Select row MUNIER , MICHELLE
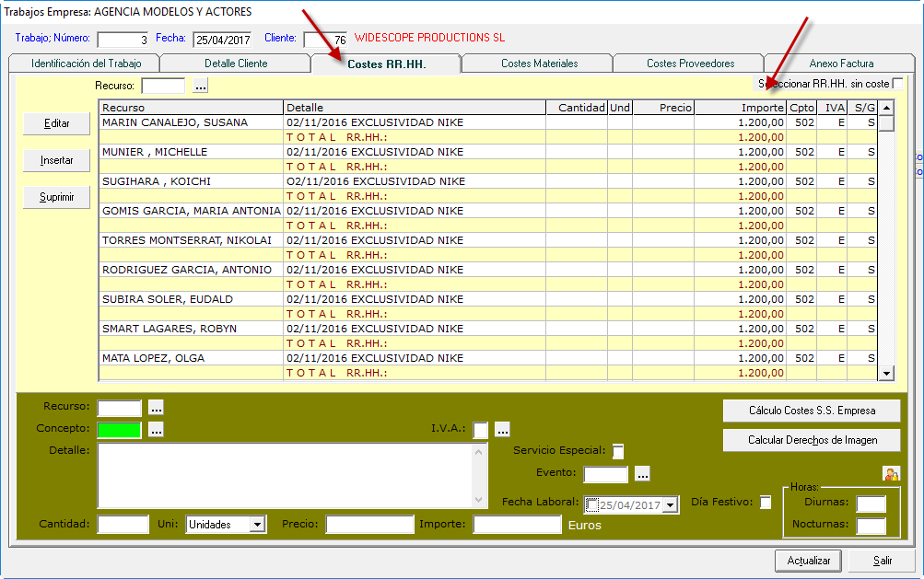Screen dimensions: 924x579 [x=488, y=152]
